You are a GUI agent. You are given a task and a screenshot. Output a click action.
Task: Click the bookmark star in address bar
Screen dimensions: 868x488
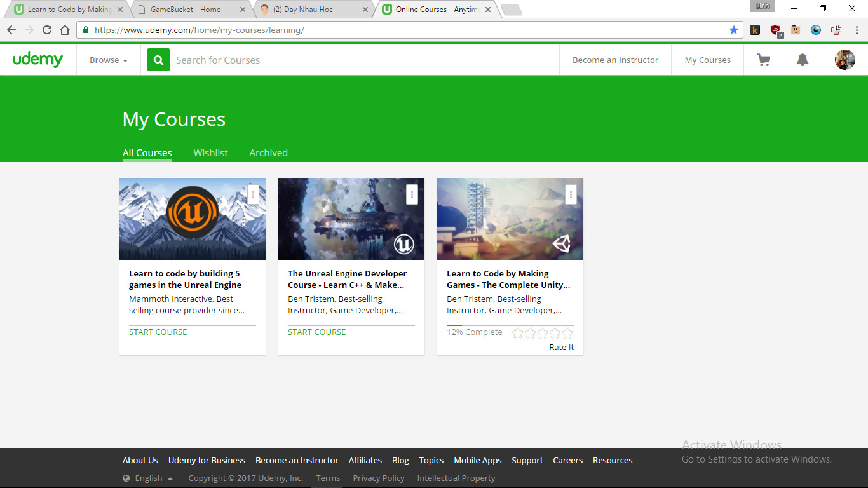[734, 30]
